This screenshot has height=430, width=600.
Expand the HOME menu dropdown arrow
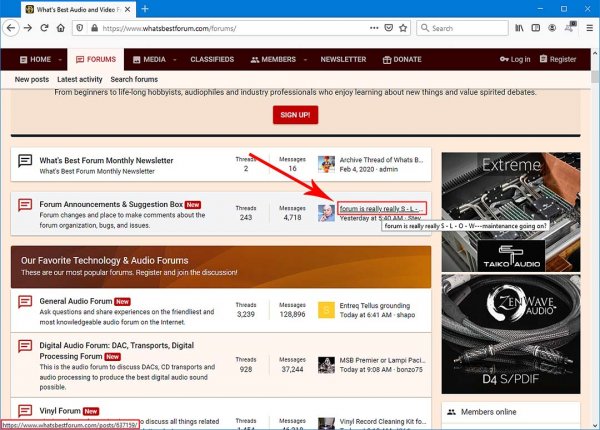[x=60, y=60]
